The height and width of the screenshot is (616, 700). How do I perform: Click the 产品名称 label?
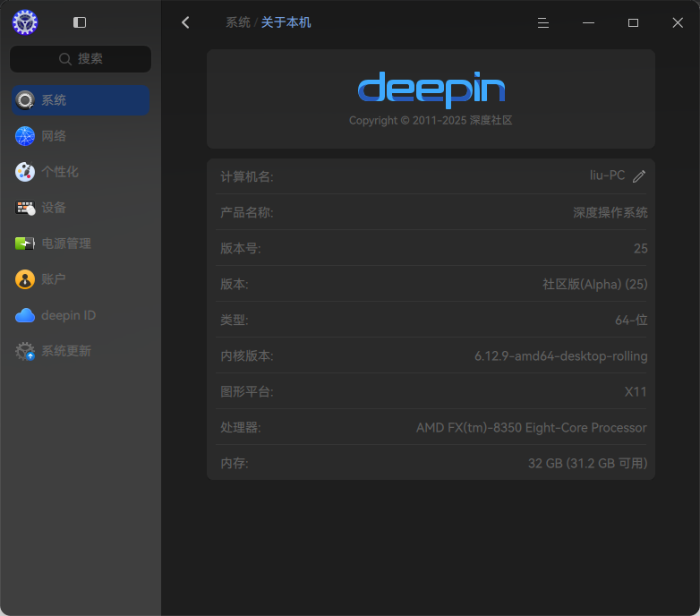[x=247, y=212]
